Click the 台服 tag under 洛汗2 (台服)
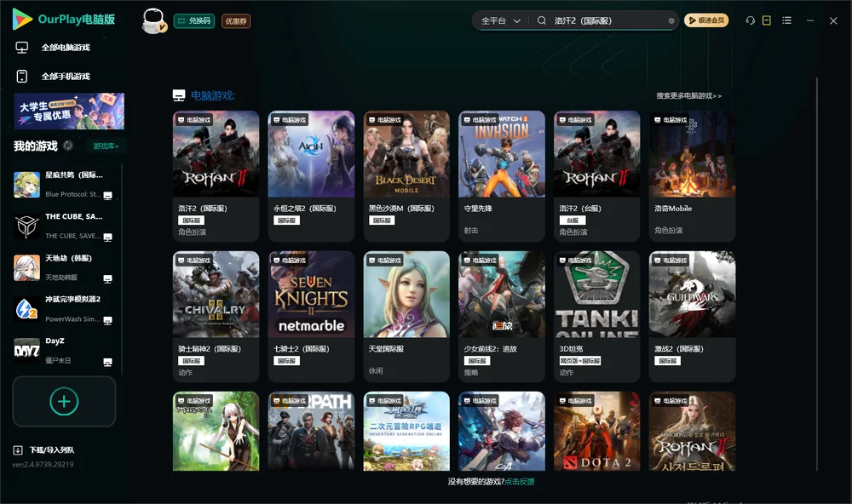The width and height of the screenshot is (852, 504). (x=573, y=220)
